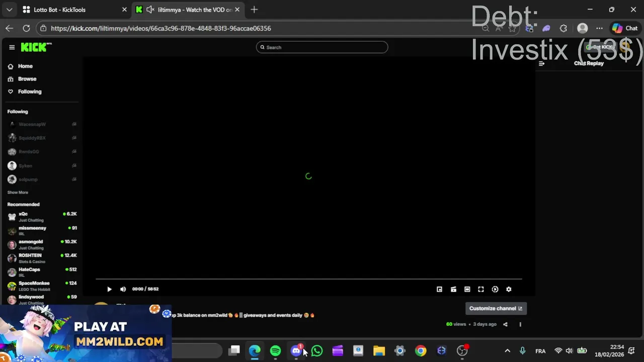Open recommended channel asmongold

point(42,244)
